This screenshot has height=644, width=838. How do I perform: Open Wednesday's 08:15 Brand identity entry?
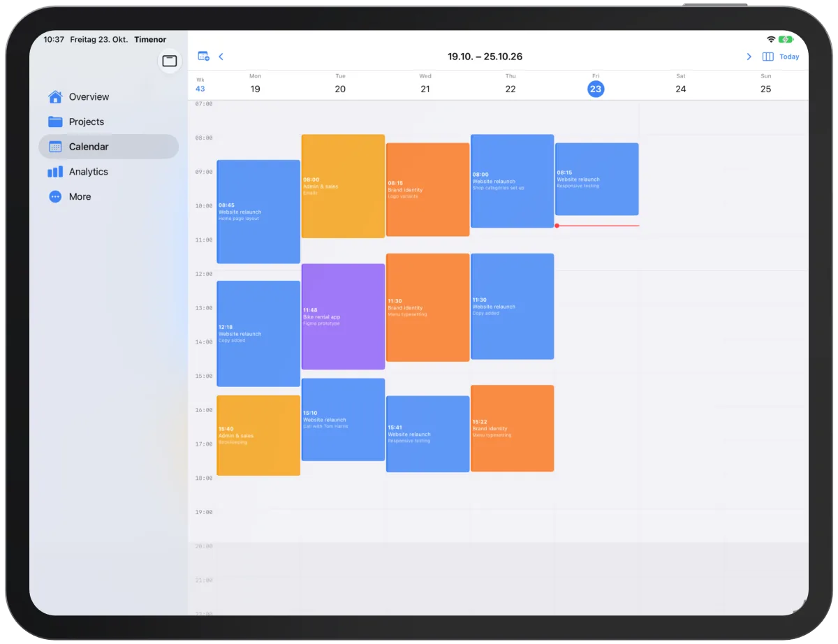427,190
